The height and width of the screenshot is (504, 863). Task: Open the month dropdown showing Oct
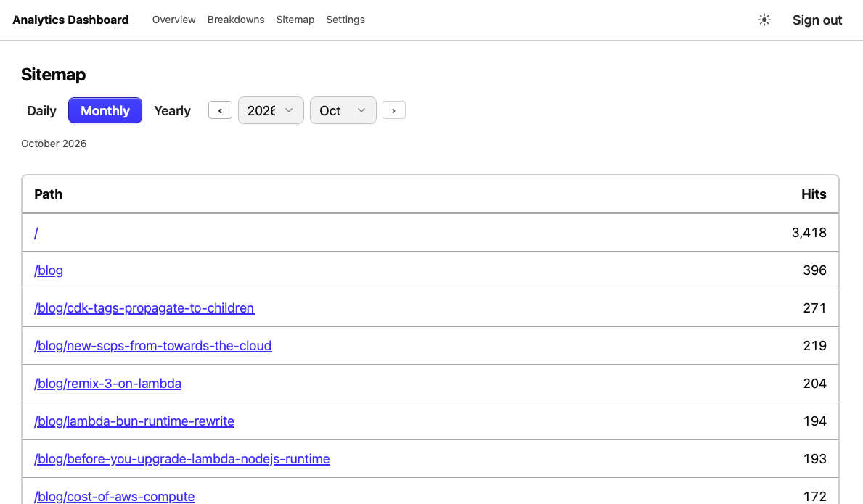coord(343,110)
